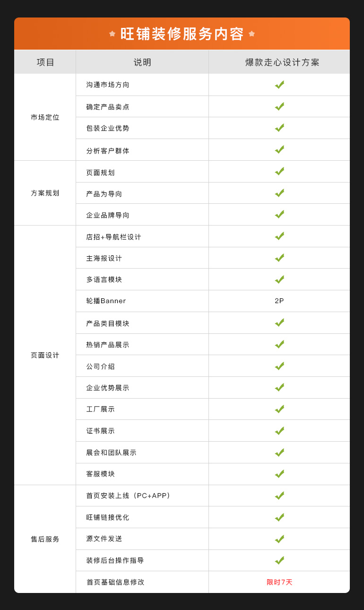Click the 首页安装上线（PC+APP）description
364x610 pixels.
[129, 496]
